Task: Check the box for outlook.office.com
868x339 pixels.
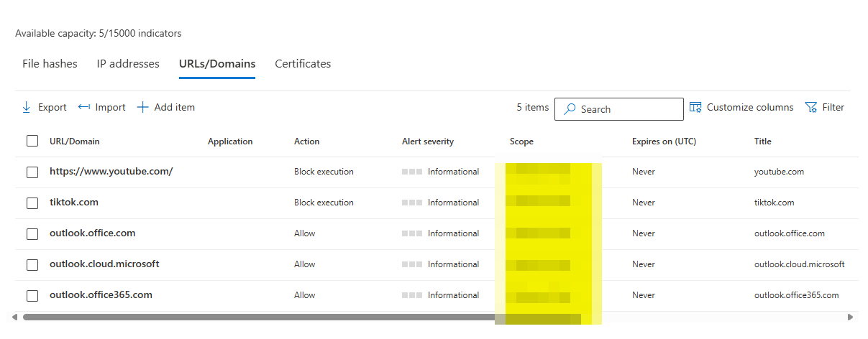Action: (32, 234)
